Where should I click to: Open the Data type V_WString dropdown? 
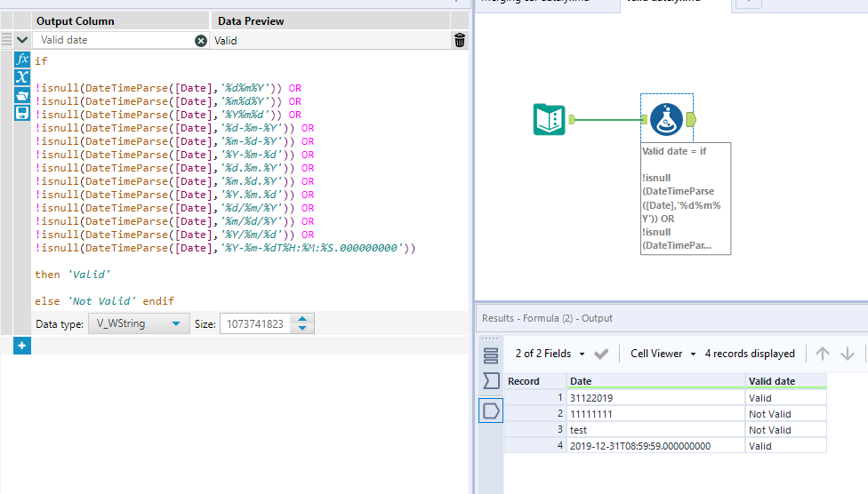[x=139, y=324]
